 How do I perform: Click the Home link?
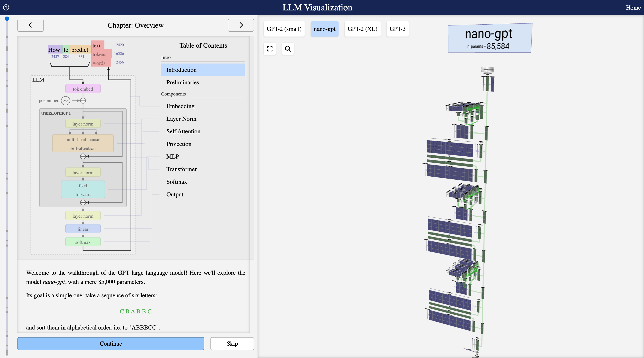click(x=633, y=7)
